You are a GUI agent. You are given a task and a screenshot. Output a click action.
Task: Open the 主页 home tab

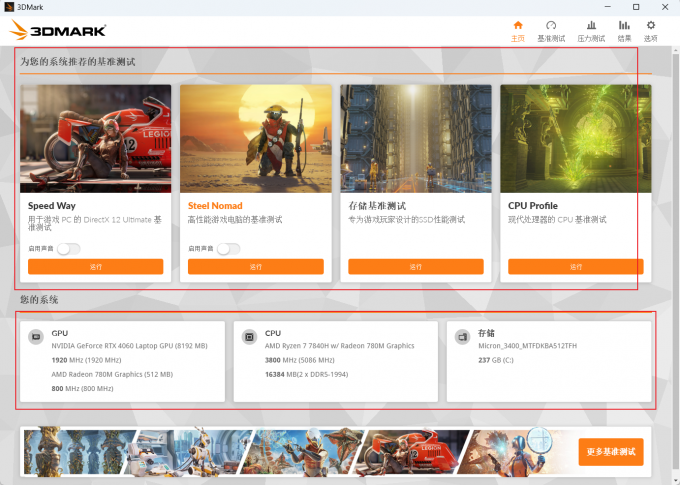(518, 32)
